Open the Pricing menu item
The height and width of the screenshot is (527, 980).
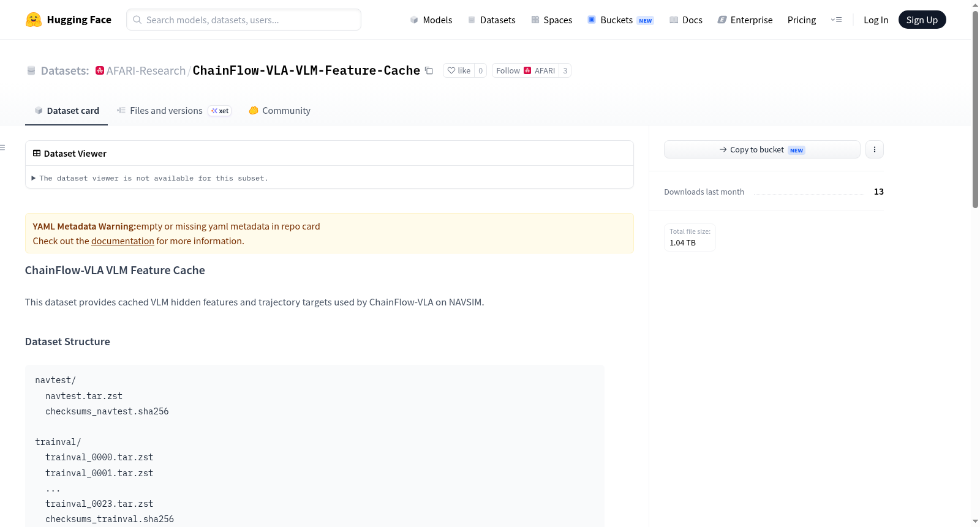point(802,20)
